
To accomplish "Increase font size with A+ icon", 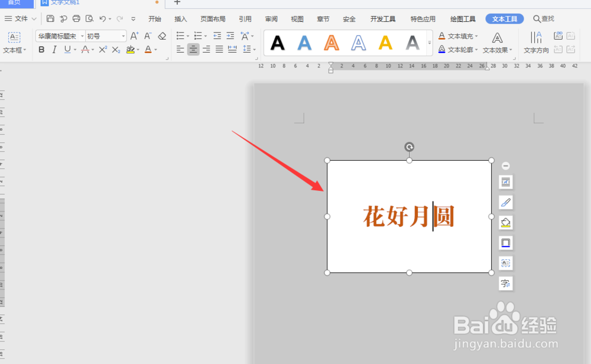I will coord(134,36).
